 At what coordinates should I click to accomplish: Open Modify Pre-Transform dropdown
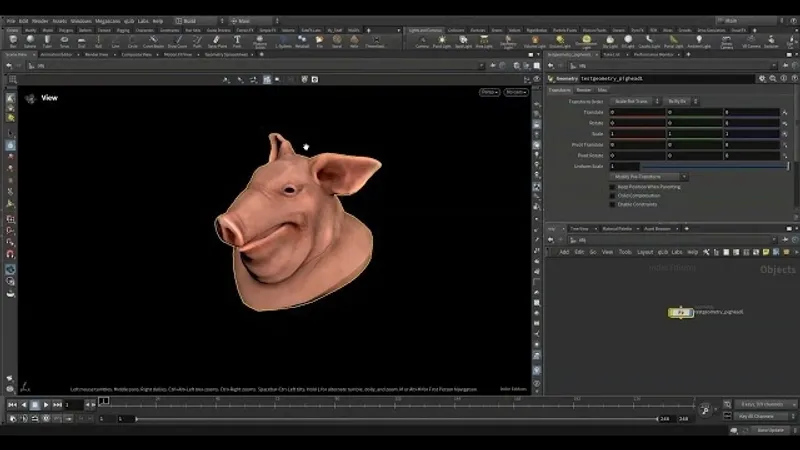tap(648, 177)
